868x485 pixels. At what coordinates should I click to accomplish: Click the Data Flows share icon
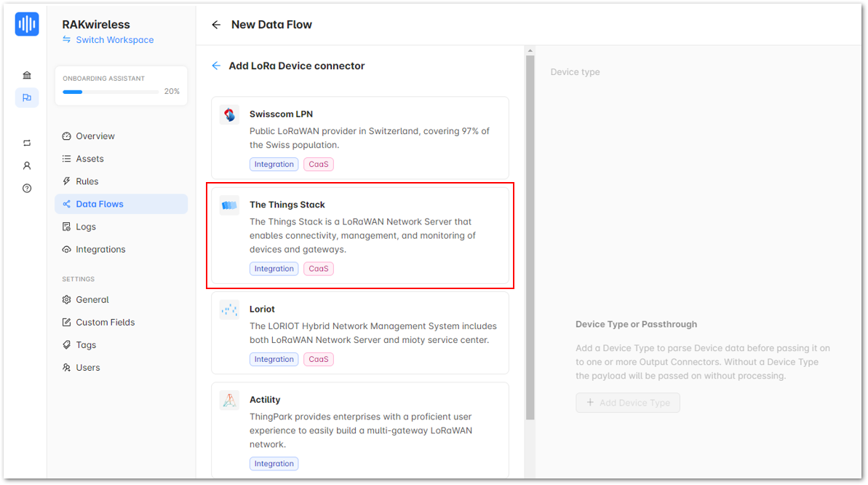(x=66, y=204)
